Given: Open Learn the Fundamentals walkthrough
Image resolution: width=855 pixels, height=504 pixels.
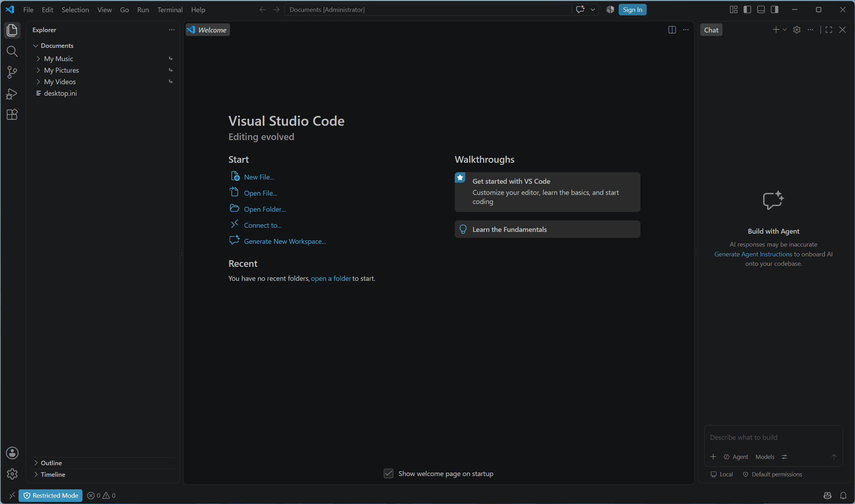Looking at the screenshot, I should 547,229.
